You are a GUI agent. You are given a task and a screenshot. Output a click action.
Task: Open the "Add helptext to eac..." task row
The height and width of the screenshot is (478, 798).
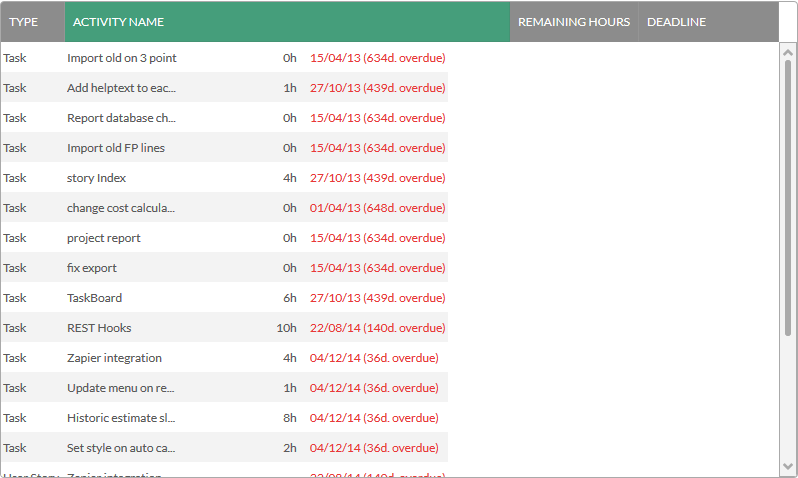(x=121, y=88)
